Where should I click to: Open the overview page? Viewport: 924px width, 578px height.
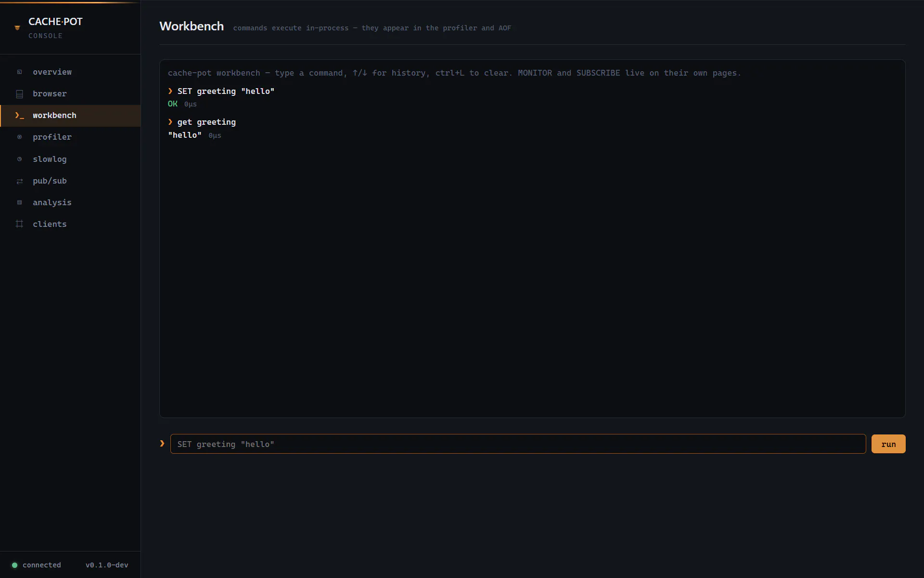tap(70, 72)
